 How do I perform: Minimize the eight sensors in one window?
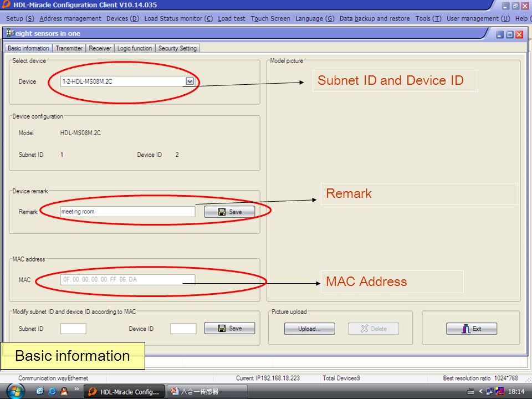500,34
